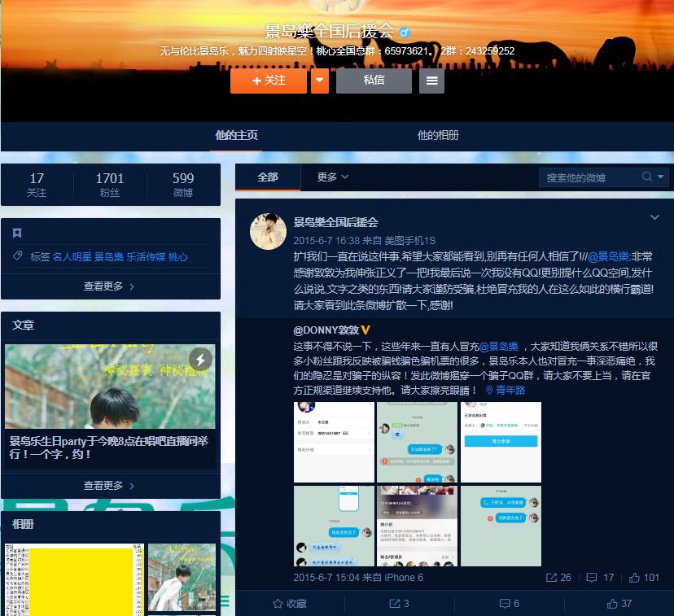Click the 私信 message button
This screenshot has width=674, height=616.
coord(374,81)
